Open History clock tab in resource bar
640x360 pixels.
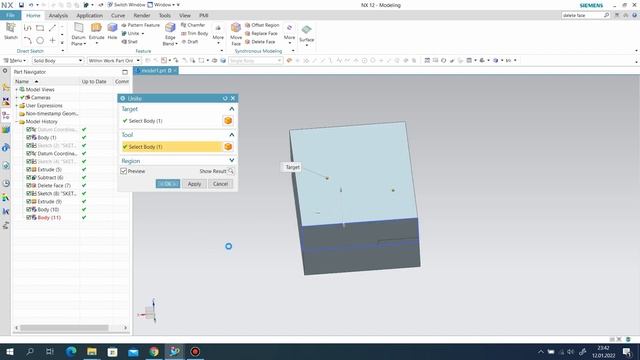tap(6, 183)
